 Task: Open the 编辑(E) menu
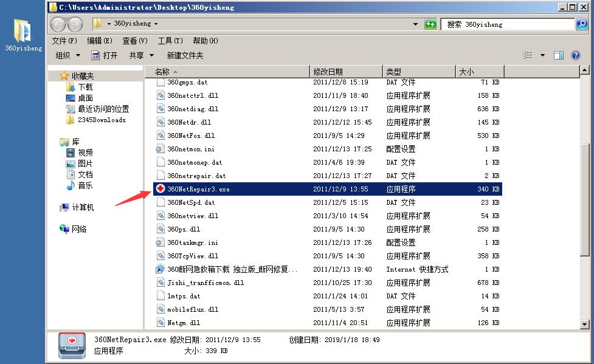tap(100, 41)
